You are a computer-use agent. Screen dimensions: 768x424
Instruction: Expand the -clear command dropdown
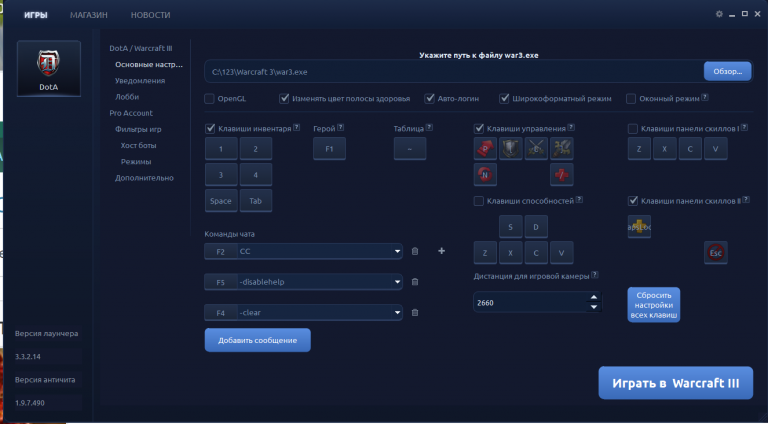397,312
